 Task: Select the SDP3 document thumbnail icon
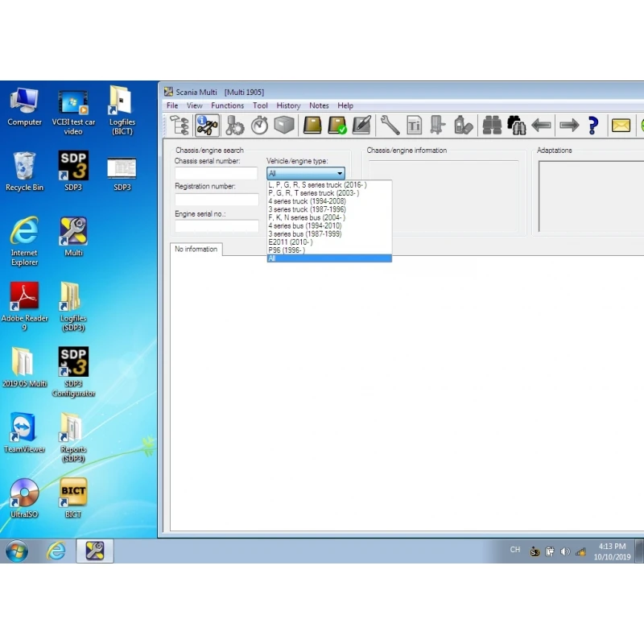(x=122, y=174)
